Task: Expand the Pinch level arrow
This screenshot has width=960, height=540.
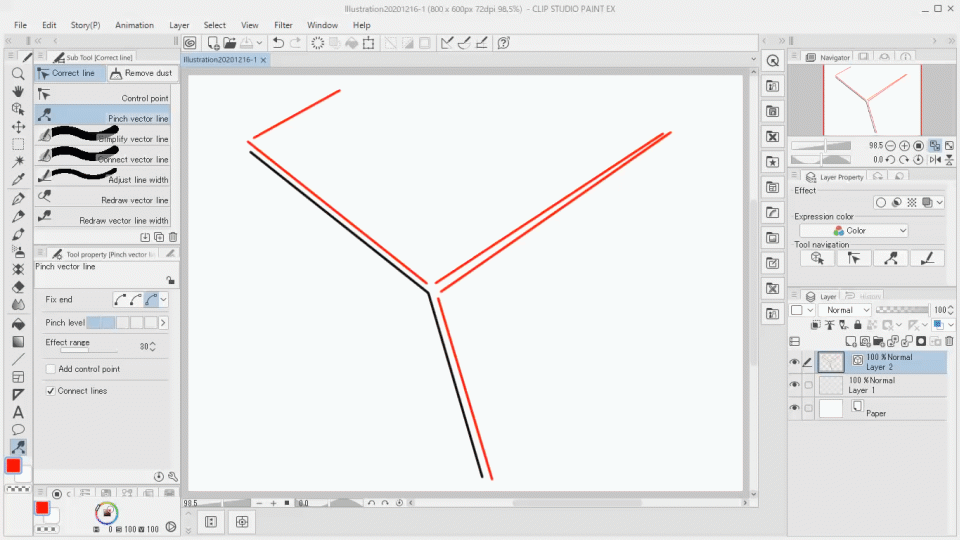Action: pyautogui.click(x=163, y=323)
